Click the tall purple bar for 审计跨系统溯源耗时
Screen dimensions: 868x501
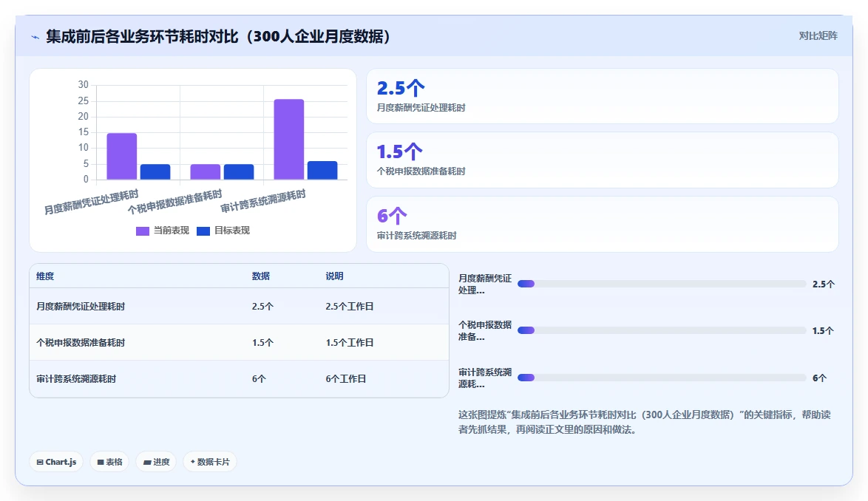coord(289,140)
